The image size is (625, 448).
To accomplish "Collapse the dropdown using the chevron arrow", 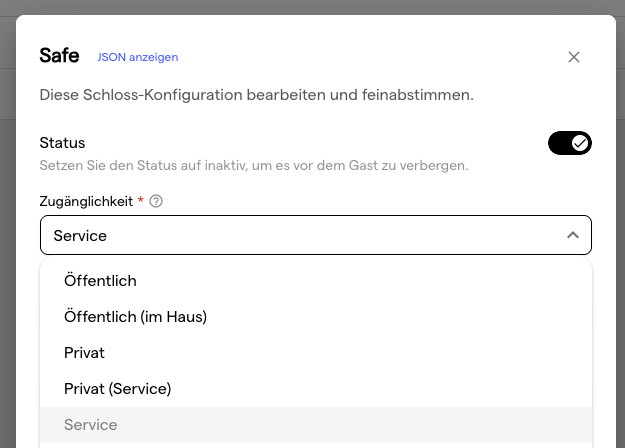I will 572,235.
